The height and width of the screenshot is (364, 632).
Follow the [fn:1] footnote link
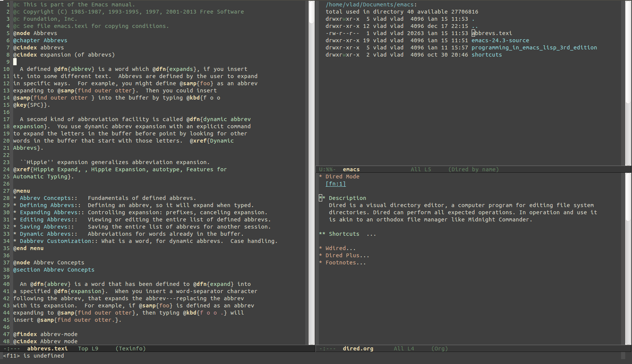pos(335,184)
